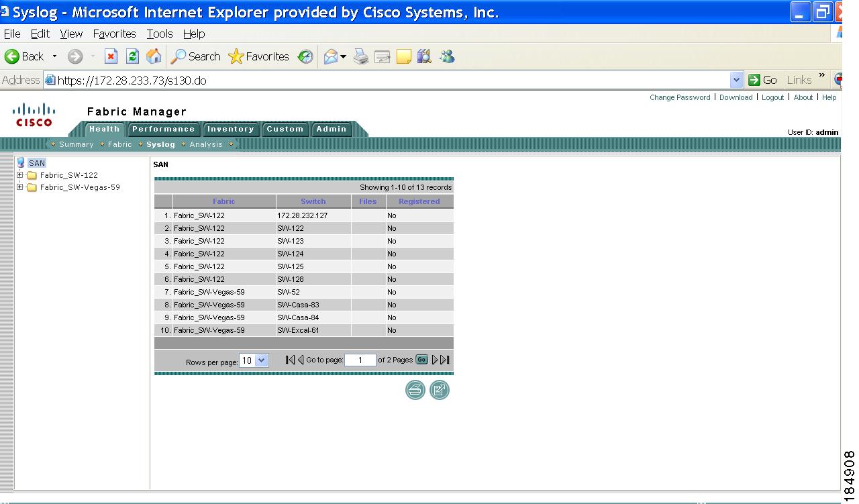Click the browser Back arrow icon
Image resolution: width=859 pixels, height=504 pixels.
(11, 57)
